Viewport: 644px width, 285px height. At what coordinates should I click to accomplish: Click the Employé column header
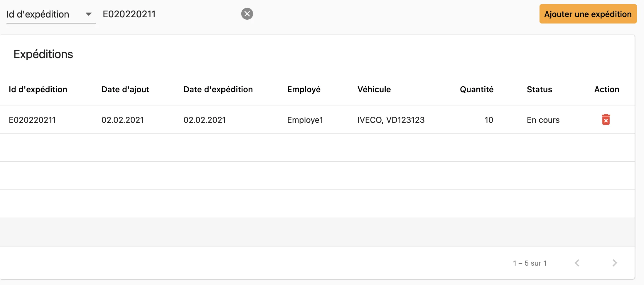coord(304,89)
